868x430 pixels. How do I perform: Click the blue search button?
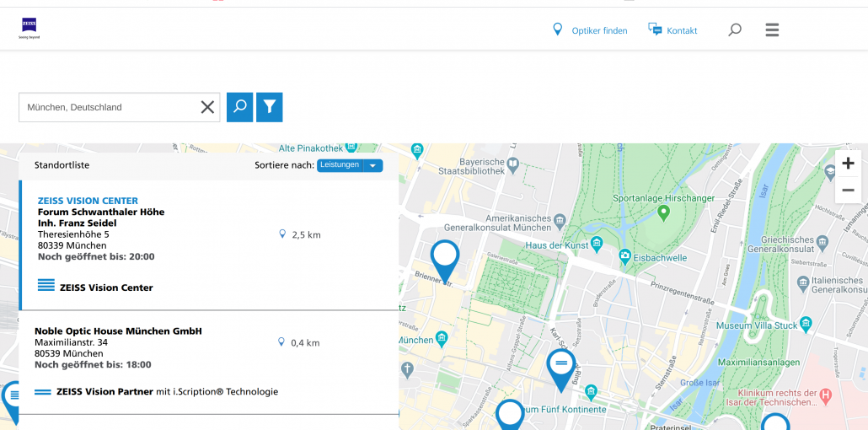pos(239,108)
